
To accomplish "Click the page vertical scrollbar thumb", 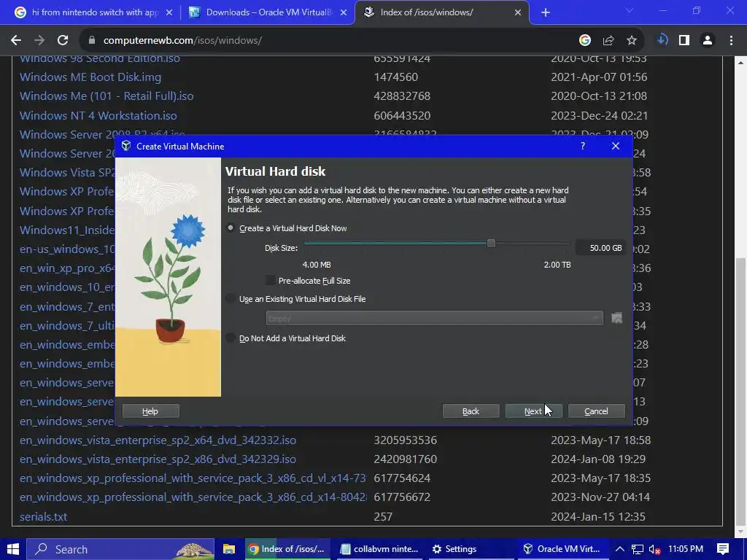I will (x=740, y=393).
